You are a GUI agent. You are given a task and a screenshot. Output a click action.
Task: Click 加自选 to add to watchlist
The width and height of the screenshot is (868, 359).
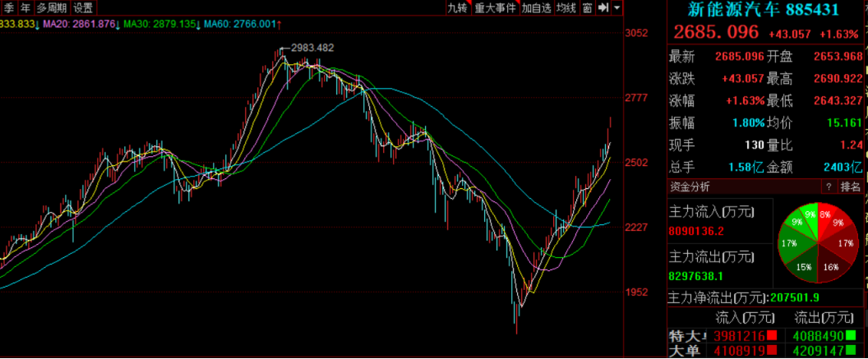pyautogui.click(x=537, y=7)
